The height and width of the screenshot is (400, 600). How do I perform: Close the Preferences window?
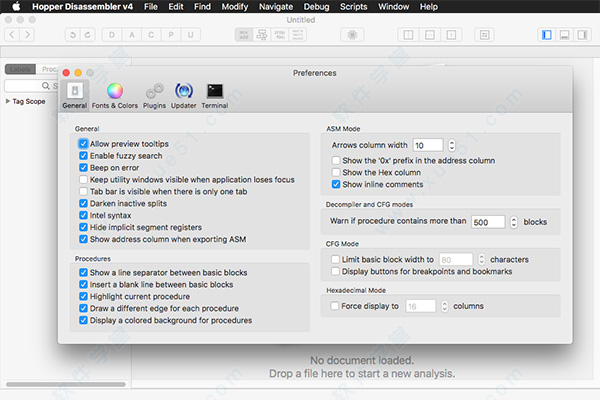pyautogui.click(x=66, y=73)
